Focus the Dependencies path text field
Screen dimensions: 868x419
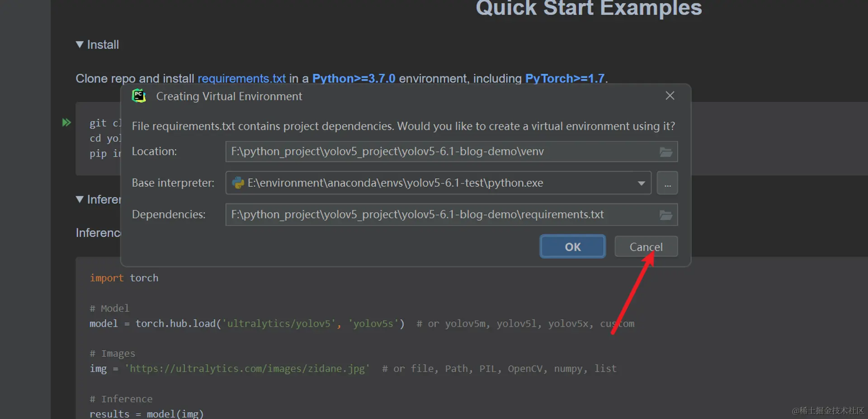(x=439, y=215)
